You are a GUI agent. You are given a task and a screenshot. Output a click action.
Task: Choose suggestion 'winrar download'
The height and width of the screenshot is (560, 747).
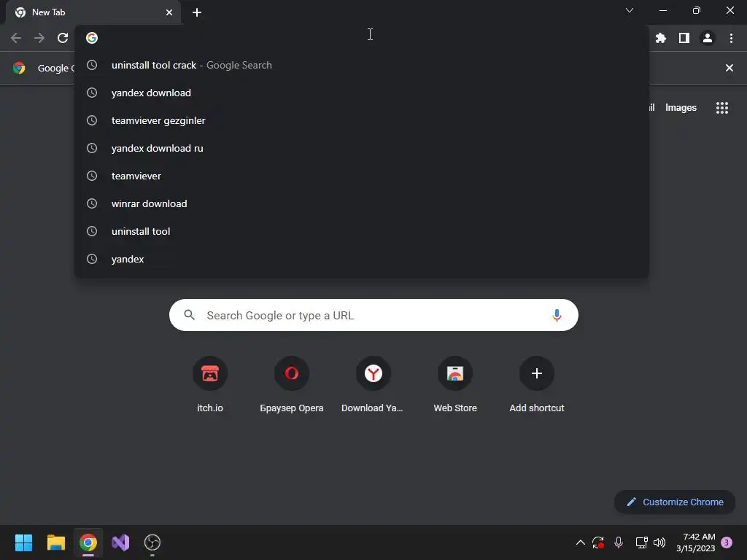point(362,203)
